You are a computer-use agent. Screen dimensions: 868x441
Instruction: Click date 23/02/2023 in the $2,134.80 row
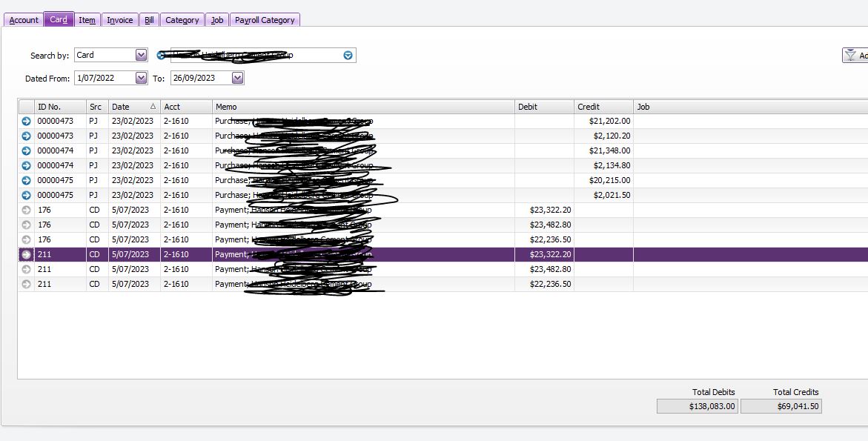[x=133, y=165]
